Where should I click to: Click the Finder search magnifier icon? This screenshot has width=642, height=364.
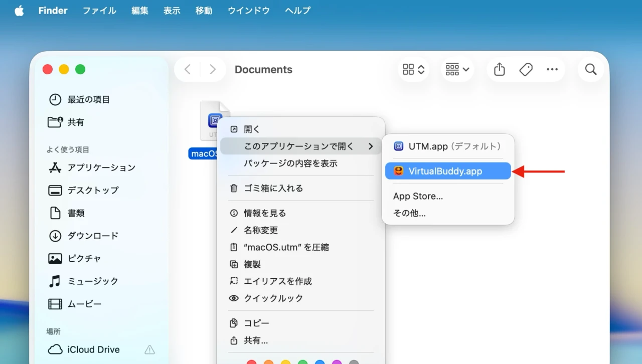click(x=591, y=70)
